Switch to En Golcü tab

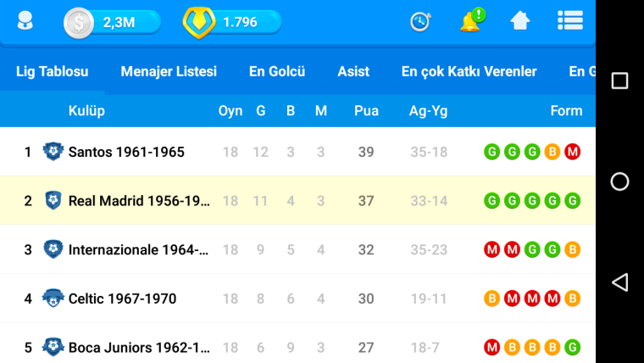(277, 71)
